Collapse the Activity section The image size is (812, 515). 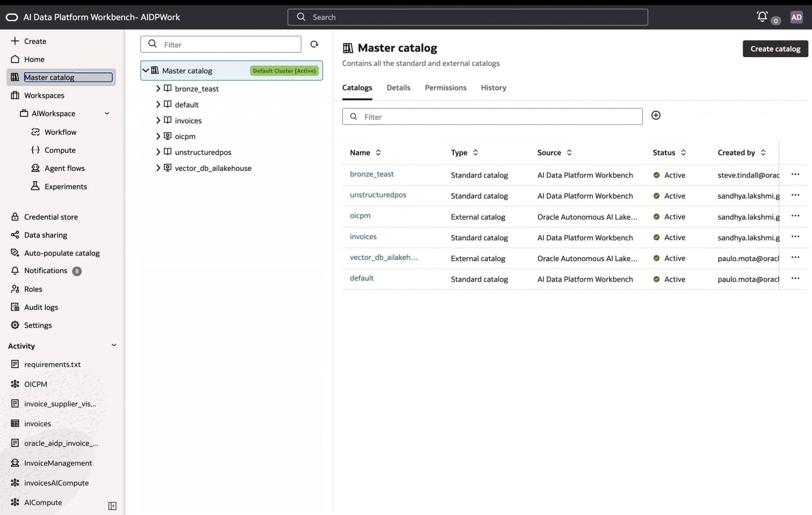pyautogui.click(x=114, y=345)
